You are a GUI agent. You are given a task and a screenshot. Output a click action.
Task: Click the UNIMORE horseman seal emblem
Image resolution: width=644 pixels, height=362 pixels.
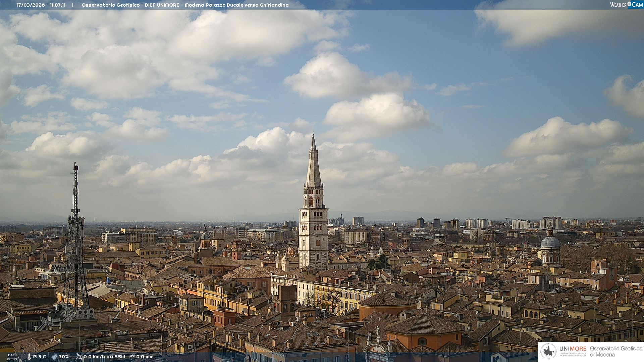(548, 352)
